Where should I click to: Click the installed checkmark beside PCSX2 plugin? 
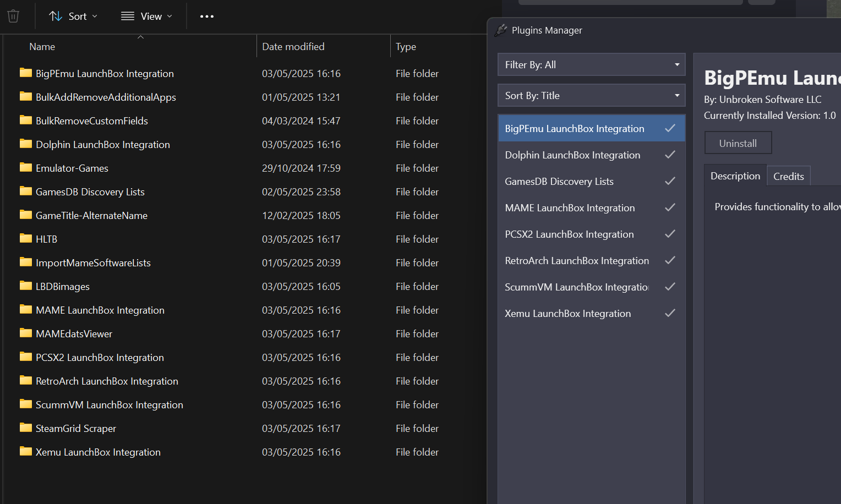pos(670,234)
